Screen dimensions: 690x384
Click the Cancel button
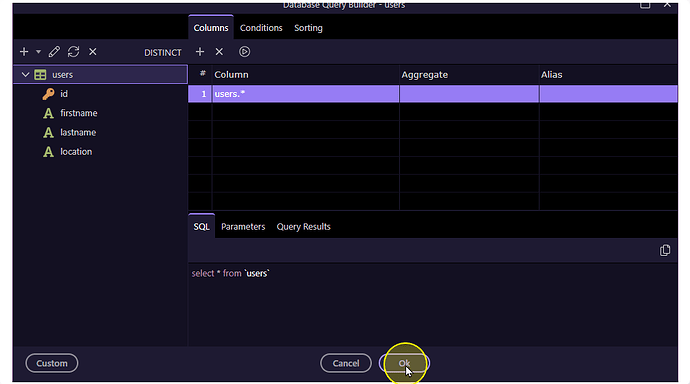click(346, 363)
